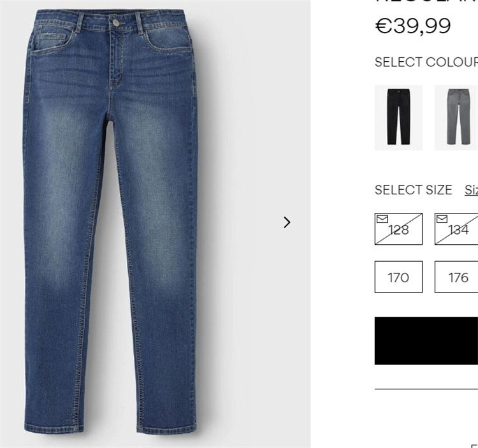The width and height of the screenshot is (478, 448).
Task: Click the horizontal divider below the black button
Action: click(x=426, y=389)
